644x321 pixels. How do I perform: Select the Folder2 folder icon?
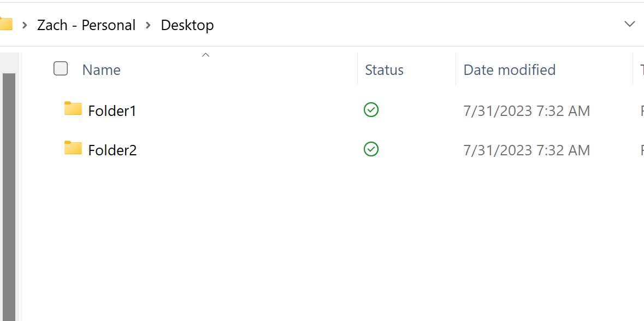pos(73,149)
